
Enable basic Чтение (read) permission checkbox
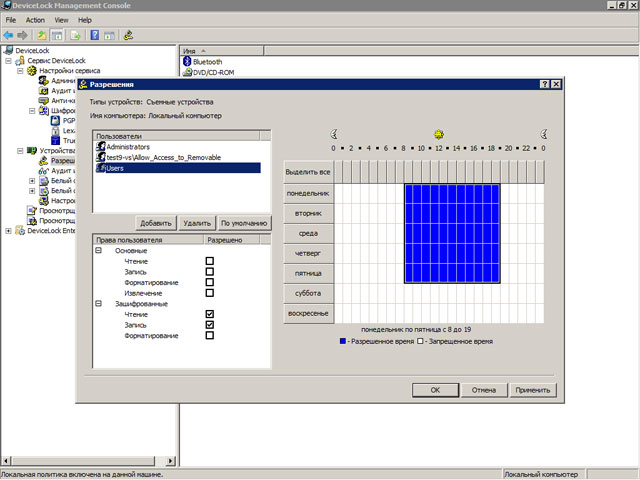209,261
